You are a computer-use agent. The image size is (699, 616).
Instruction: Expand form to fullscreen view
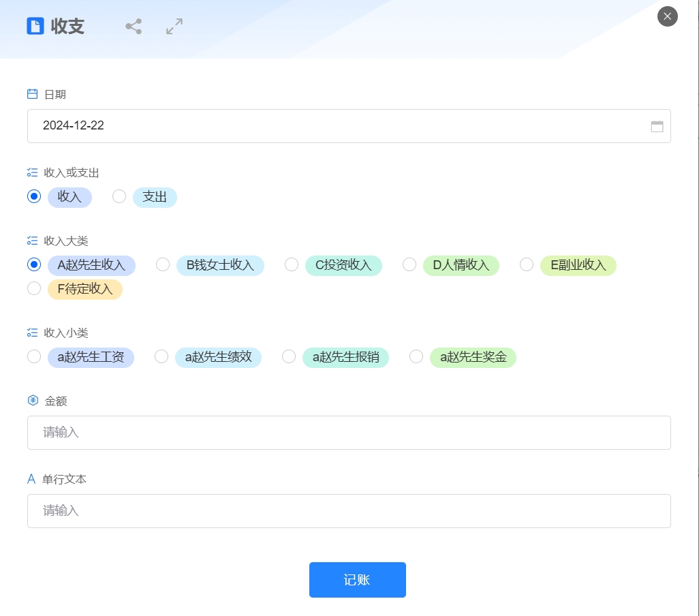[x=174, y=27]
